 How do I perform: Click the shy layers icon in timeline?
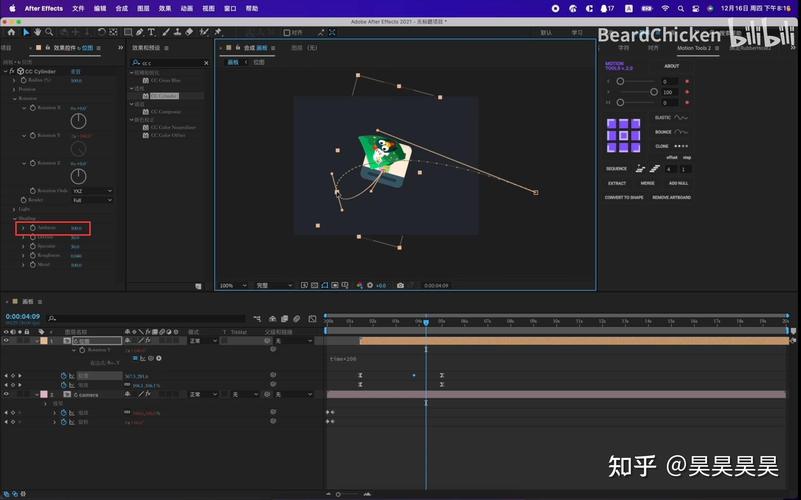pyautogui.click(x=273, y=319)
